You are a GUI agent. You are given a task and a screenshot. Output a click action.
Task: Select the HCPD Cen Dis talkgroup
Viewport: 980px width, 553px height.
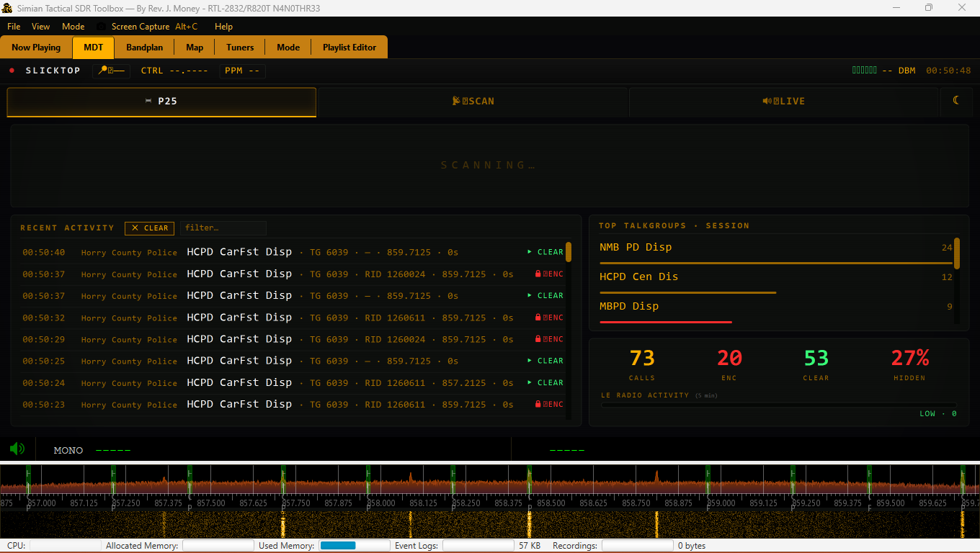coord(776,280)
